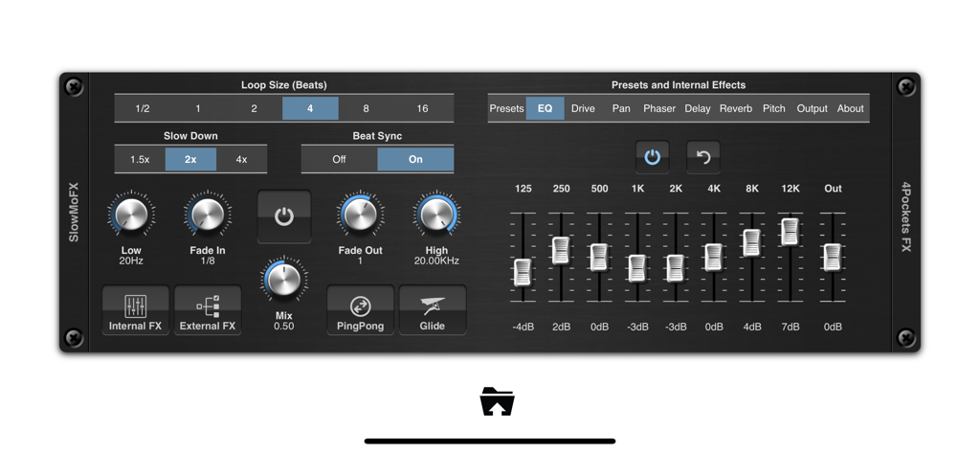The width and height of the screenshot is (980, 453).
Task: Choose 1.5x slow down
Action: click(140, 159)
